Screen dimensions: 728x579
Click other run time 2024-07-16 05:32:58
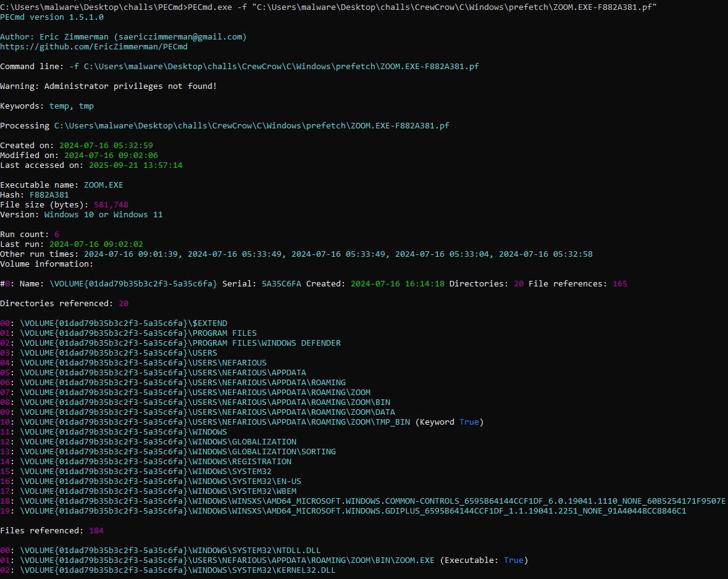click(x=545, y=254)
